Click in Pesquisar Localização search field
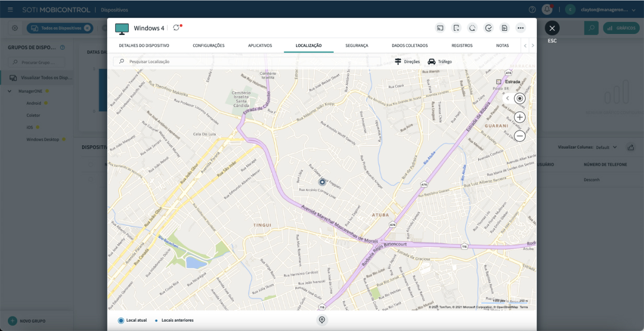Viewport: 644px width, 331px height. click(x=247, y=61)
